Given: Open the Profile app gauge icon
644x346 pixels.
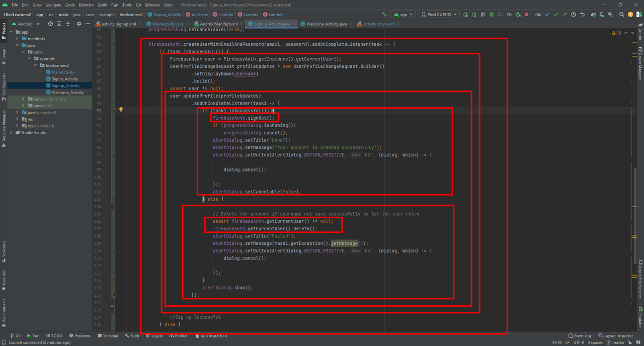Looking at the screenshot, I should click(509, 15).
